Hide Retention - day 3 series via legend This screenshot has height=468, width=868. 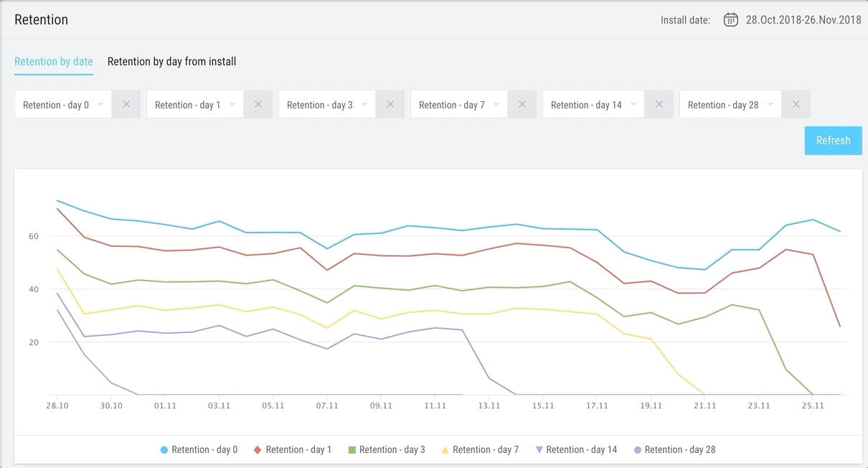(x=392, y=450)
